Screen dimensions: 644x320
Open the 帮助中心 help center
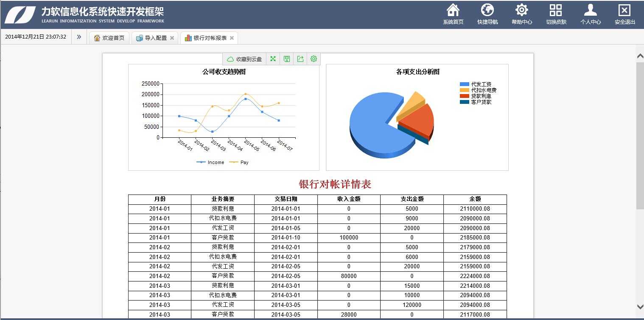522,14
